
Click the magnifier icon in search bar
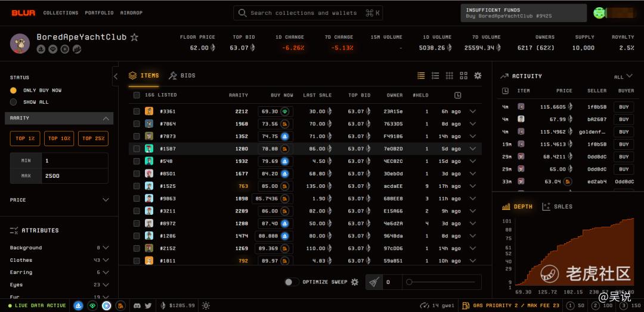242,13
